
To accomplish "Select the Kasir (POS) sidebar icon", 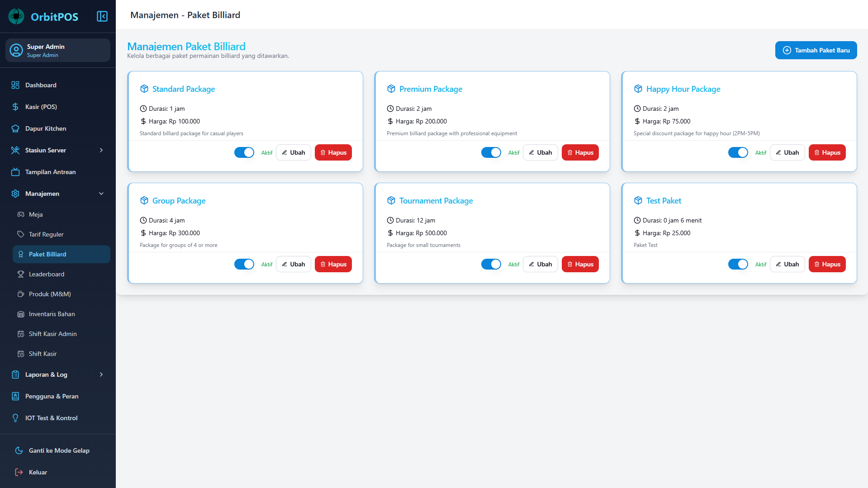I will click(x=15, y=107).
